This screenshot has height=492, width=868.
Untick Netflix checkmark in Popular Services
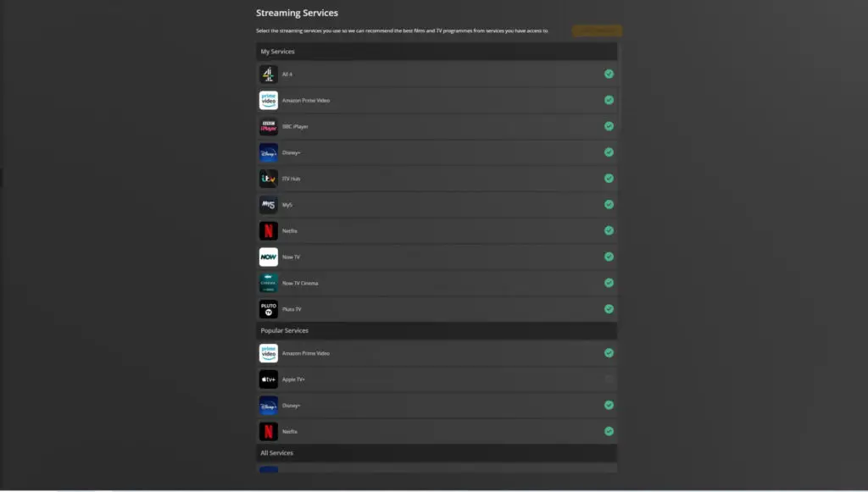pos(609,431)
